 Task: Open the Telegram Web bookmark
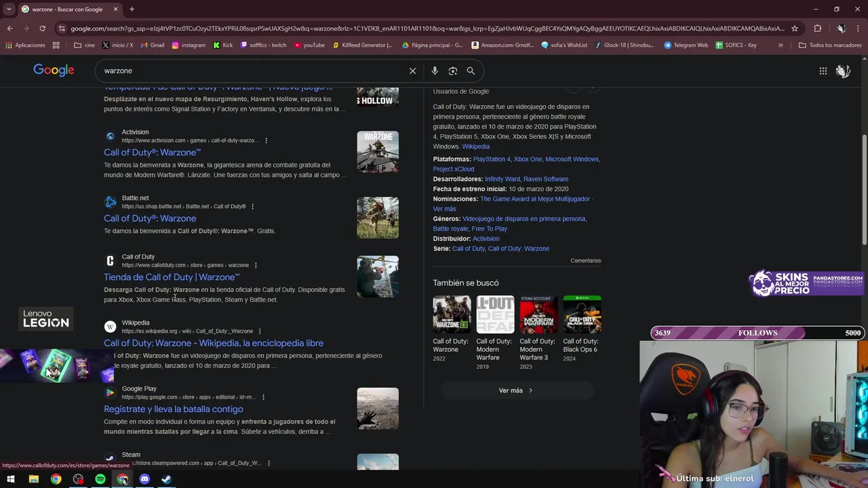click(686, 45)
